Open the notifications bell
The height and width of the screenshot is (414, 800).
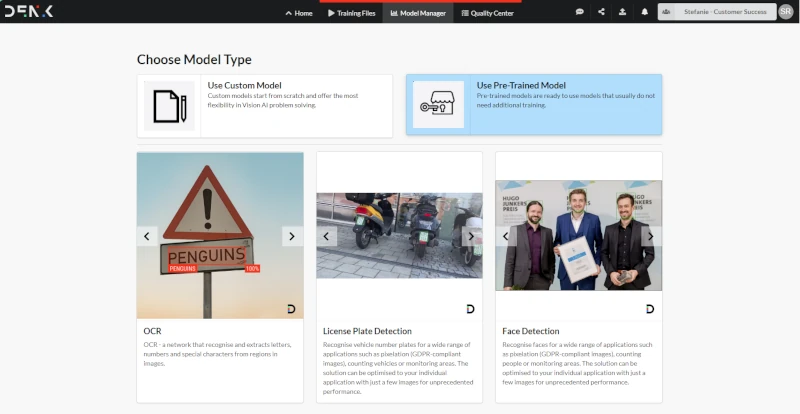[645, 12]
